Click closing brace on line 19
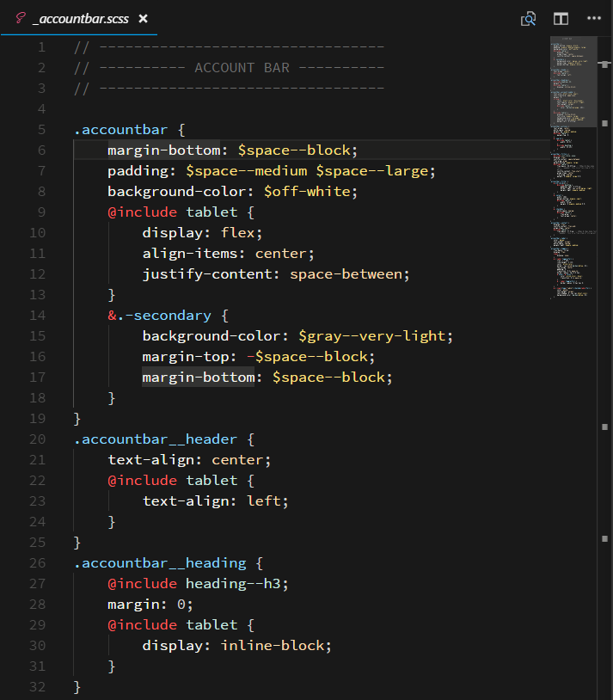The image size is (613, 700). [77, 419]
